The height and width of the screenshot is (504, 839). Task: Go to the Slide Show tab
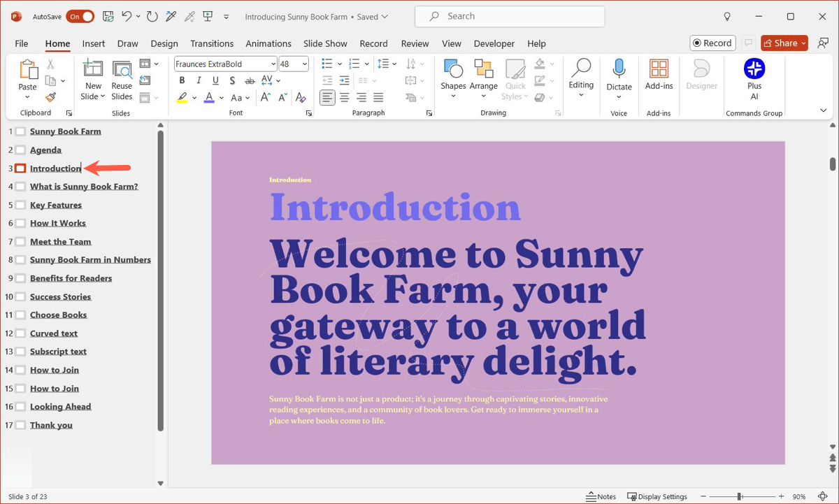point(325,43)
